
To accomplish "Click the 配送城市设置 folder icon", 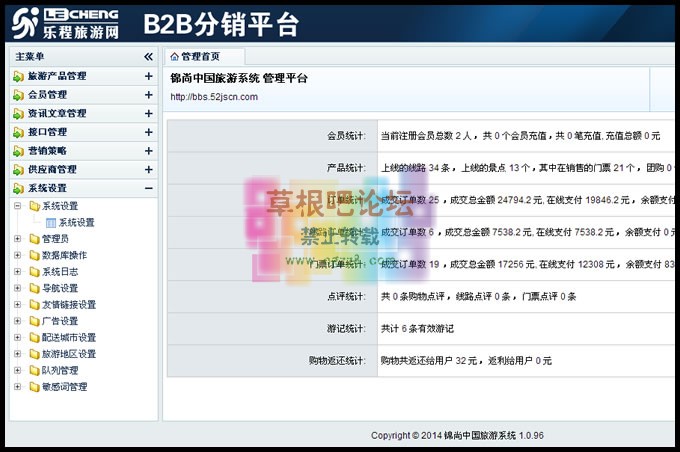I will pos(34,337).
